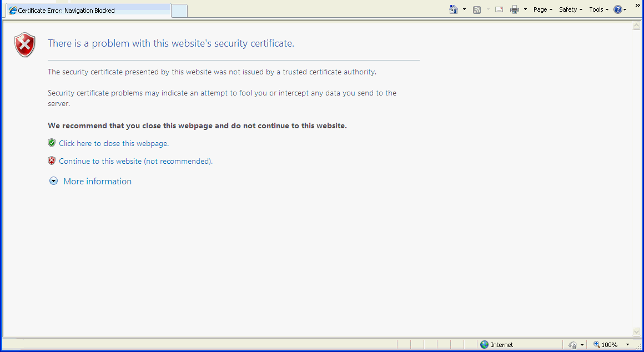Click the RSS Feeds icon
Screen dimensions: 644x352
pyautogui.click(x=477, y=10)
